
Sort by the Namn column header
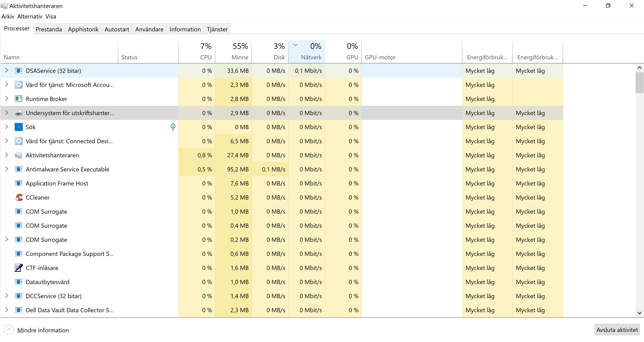pyautogui.click(x=59, y=52)
